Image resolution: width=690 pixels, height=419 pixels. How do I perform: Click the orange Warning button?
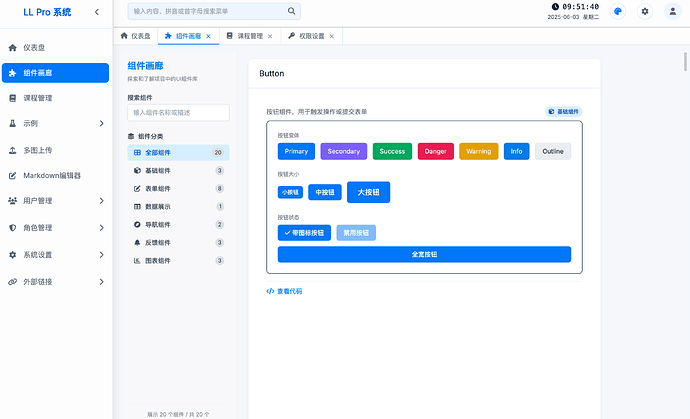479,151
